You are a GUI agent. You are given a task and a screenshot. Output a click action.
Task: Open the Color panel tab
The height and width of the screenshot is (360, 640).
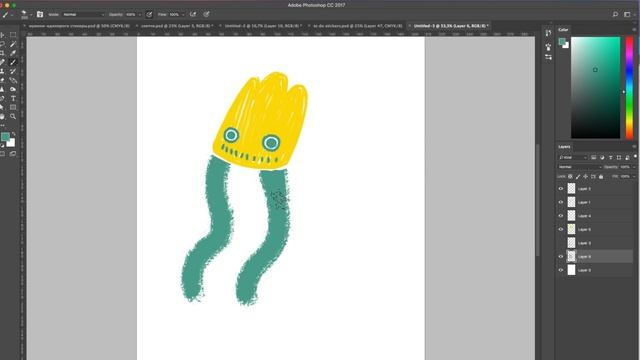[x=563, y=30]
